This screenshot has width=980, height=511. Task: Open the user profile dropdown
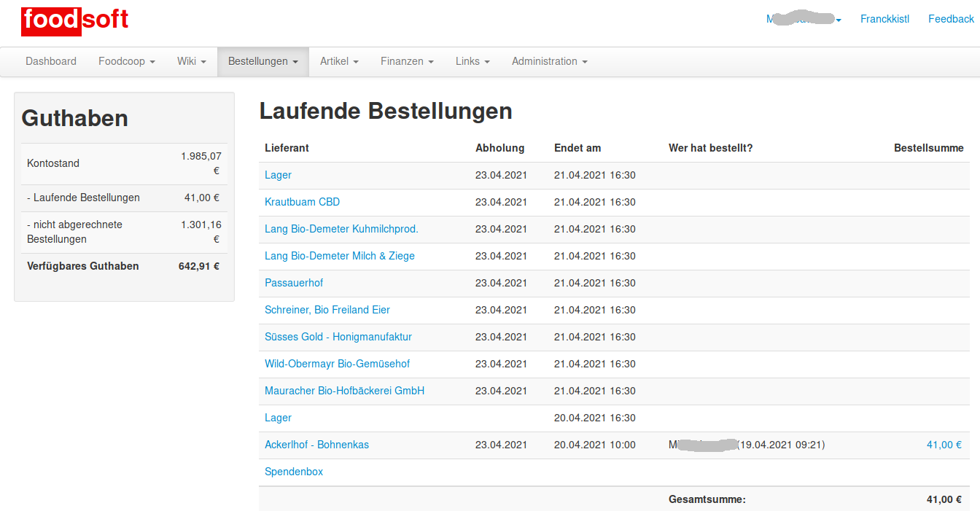[x=804, y=19]
